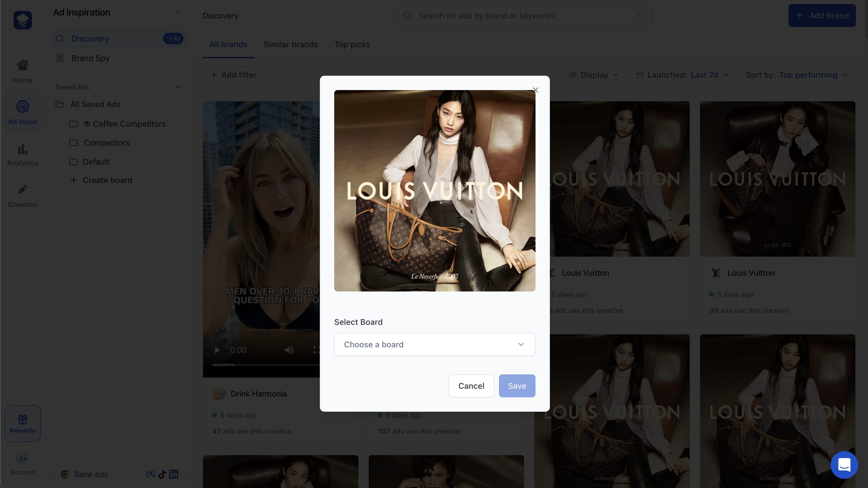Click the app logo icon
Screen dimensions: 868x488
coord(22,20)
